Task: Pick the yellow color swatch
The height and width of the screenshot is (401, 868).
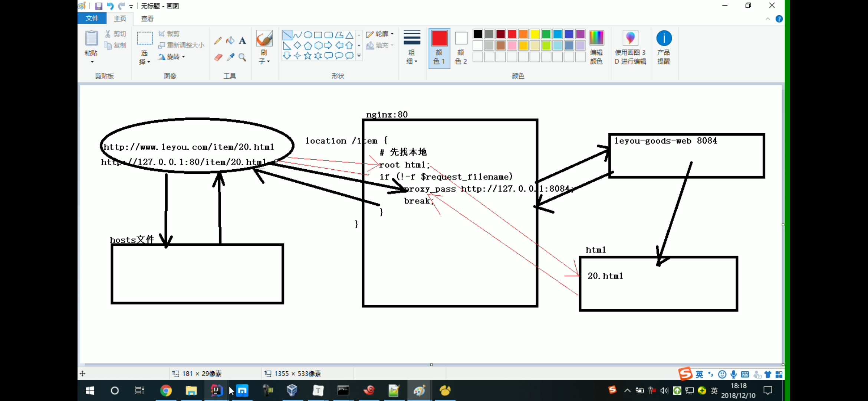Action: (535, 34)
